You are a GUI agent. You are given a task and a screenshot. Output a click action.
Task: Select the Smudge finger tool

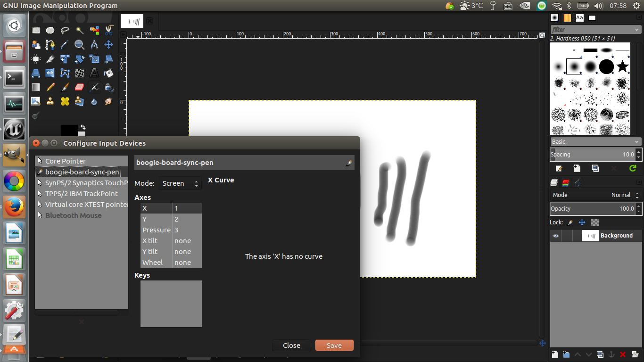pyautogui.click(x=109, y=101)
